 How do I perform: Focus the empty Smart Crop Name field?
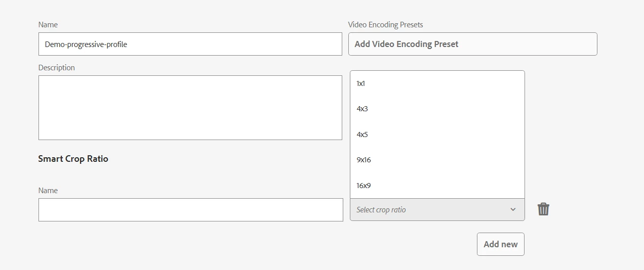click(x=190, y=210)
